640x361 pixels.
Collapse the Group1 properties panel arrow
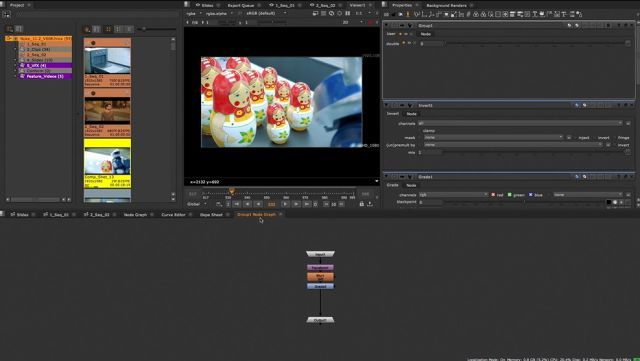click(387, 25)
